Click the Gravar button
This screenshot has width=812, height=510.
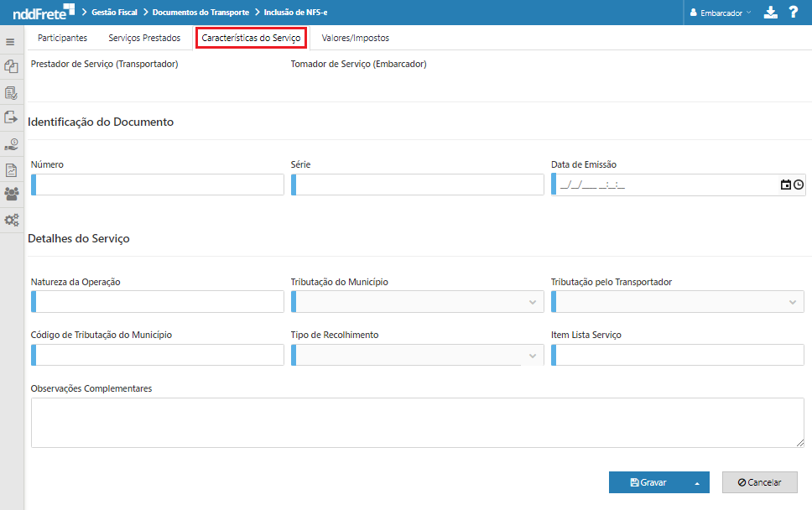tap(648, 482)
